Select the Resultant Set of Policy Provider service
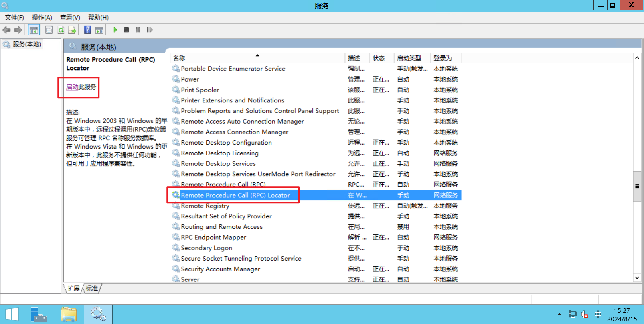 (316, 216)
